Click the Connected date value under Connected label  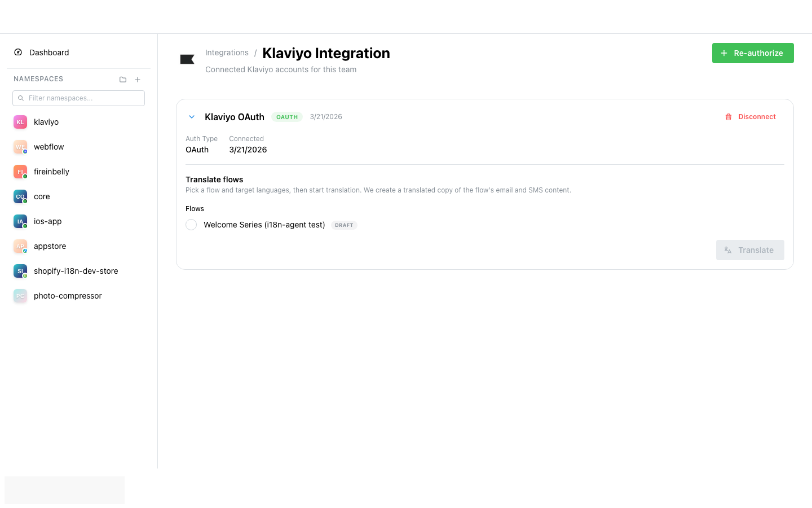point(248,150)
